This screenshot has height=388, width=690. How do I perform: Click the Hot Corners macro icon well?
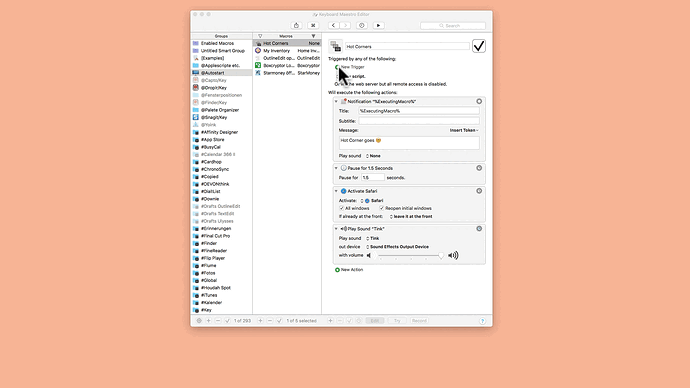click(x=336, y=46)
